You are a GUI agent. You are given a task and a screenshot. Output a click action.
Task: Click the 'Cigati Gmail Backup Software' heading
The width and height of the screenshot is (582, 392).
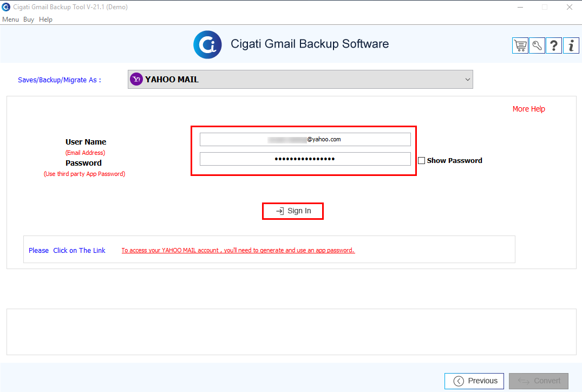pos(310,44)
